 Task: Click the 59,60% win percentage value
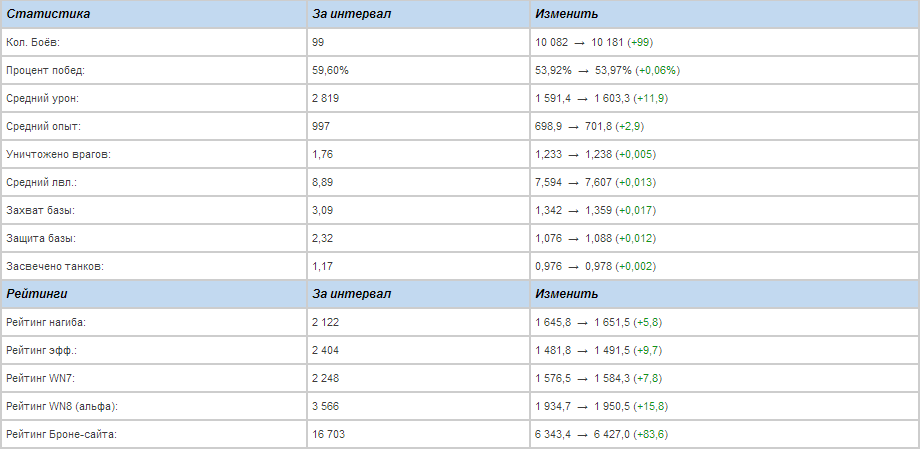330,71
